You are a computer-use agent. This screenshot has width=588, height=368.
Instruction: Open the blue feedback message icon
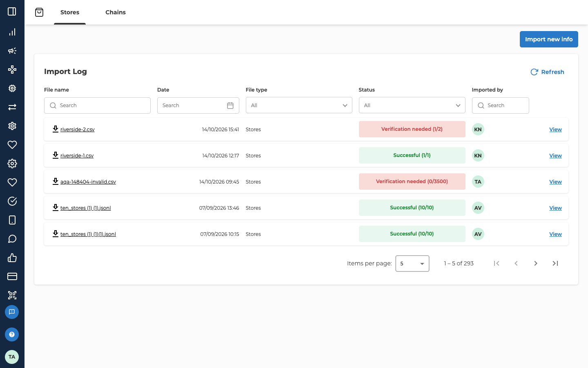click(12, 312)
